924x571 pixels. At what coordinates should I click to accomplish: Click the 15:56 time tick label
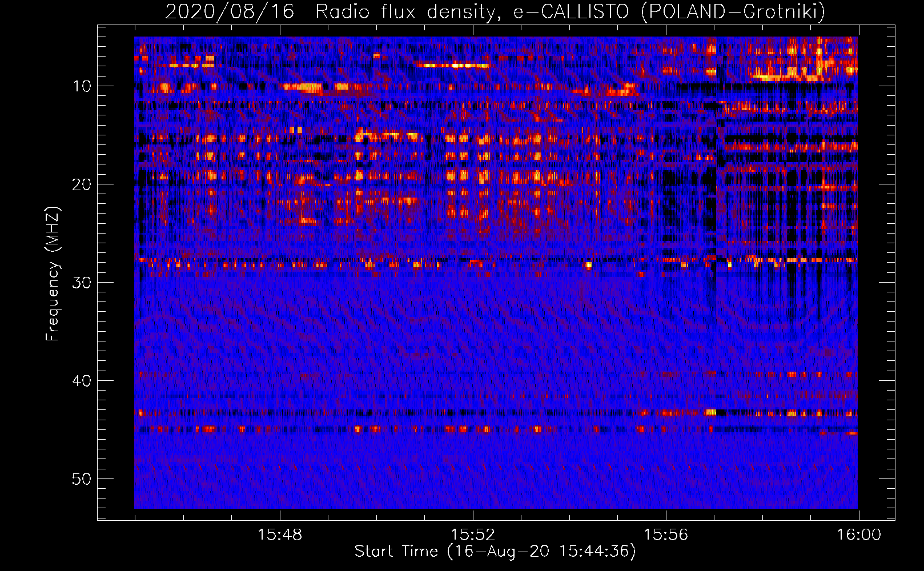coord(666,535)
